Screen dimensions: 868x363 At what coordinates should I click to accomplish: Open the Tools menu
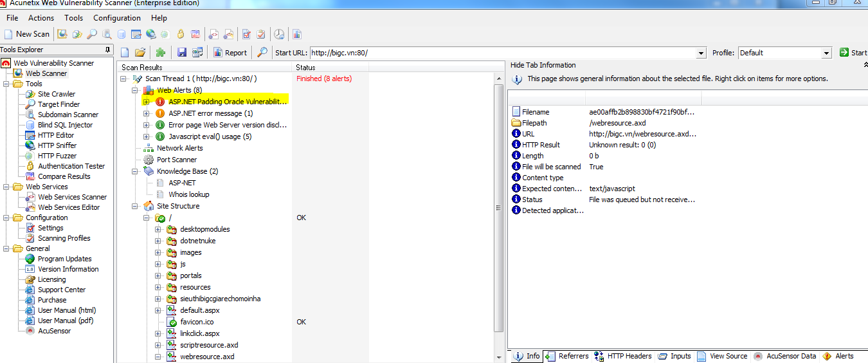74,18
